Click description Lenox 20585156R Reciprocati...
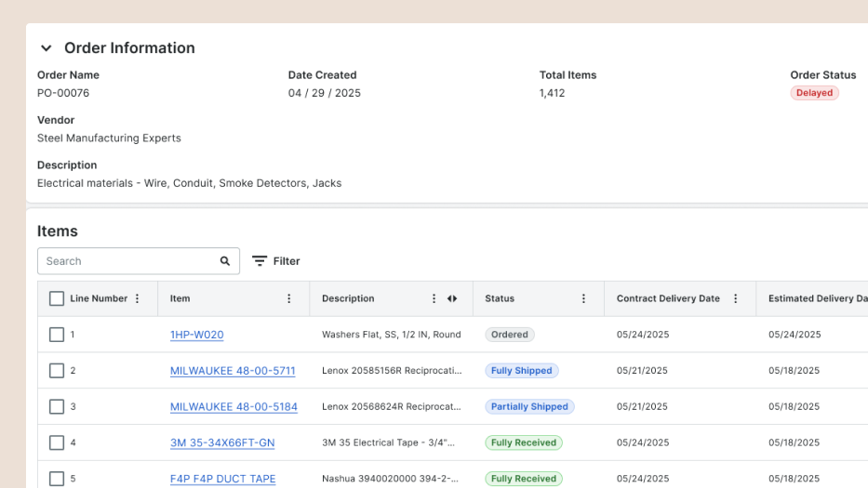 (392, 371)
